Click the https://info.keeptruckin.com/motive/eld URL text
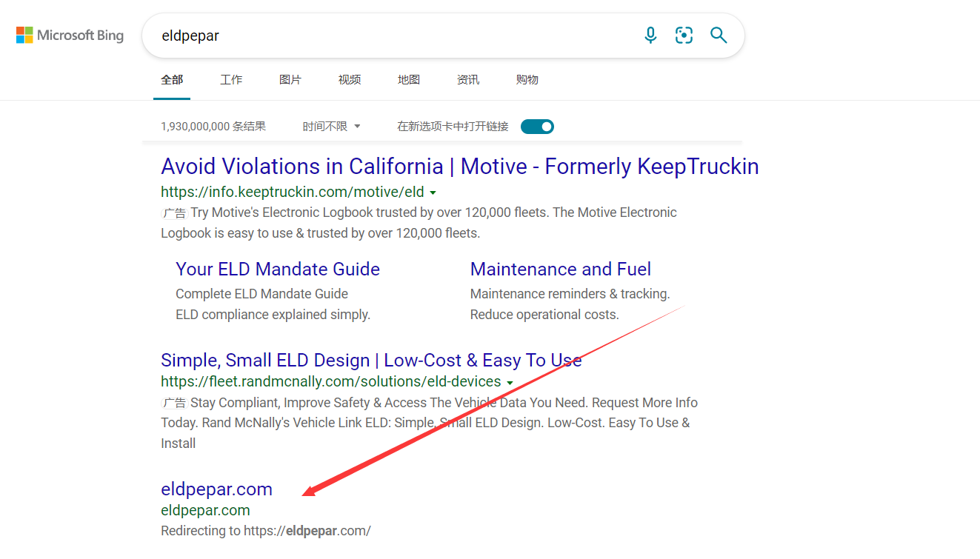The image size is (980, 559). click(293, 192)
